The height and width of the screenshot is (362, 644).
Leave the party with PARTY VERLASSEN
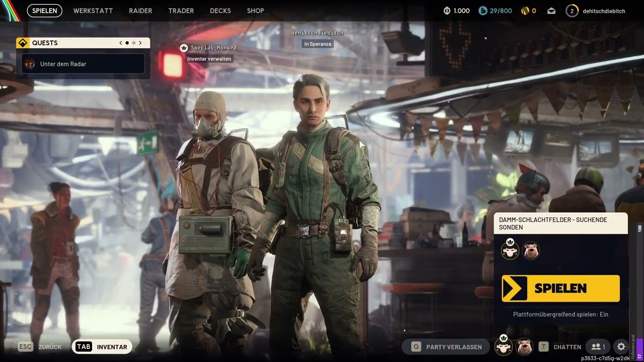(447, 347)
